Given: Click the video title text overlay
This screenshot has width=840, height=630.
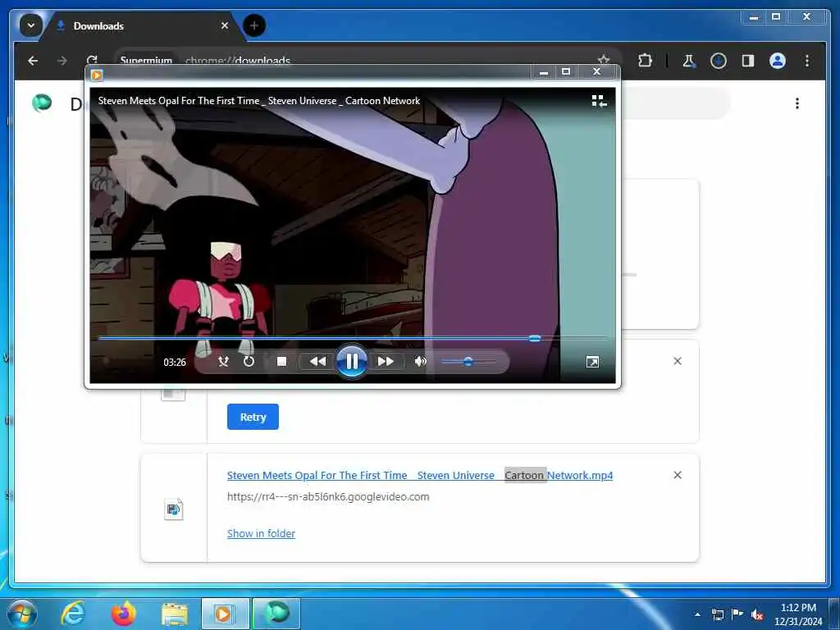Looking at the screenshot, I should 259,101.
